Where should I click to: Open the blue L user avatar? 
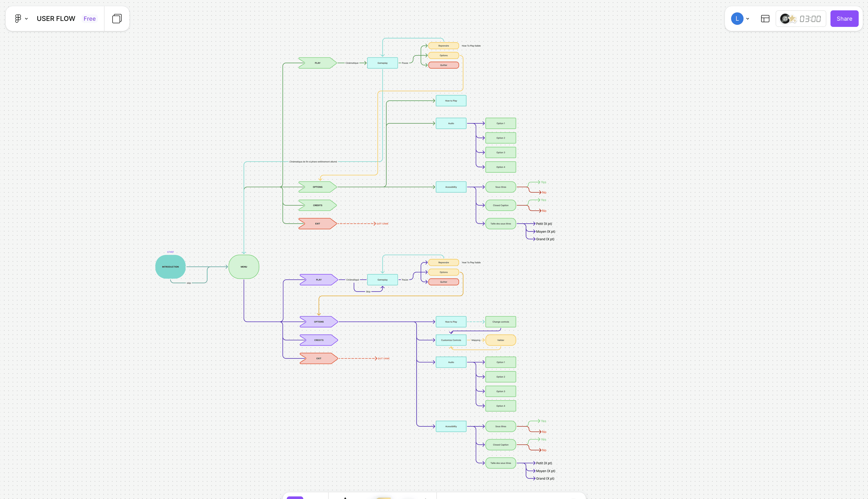[737, 19]
